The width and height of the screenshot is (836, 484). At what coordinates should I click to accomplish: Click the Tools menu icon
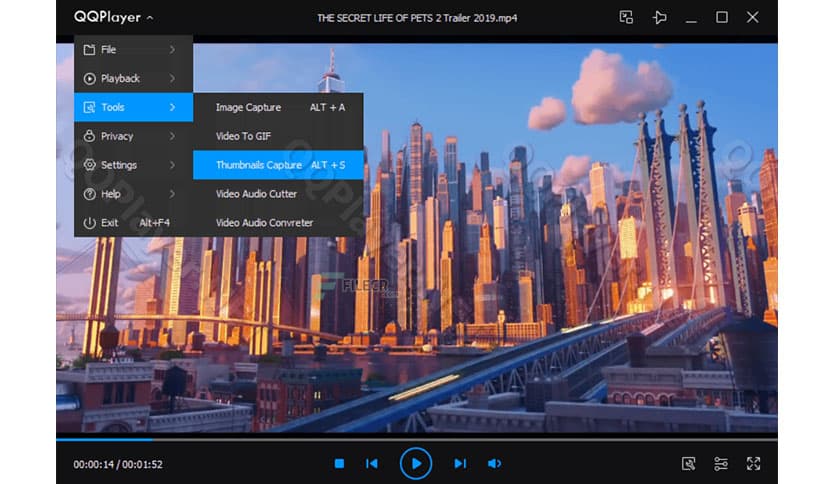[90, 107]
